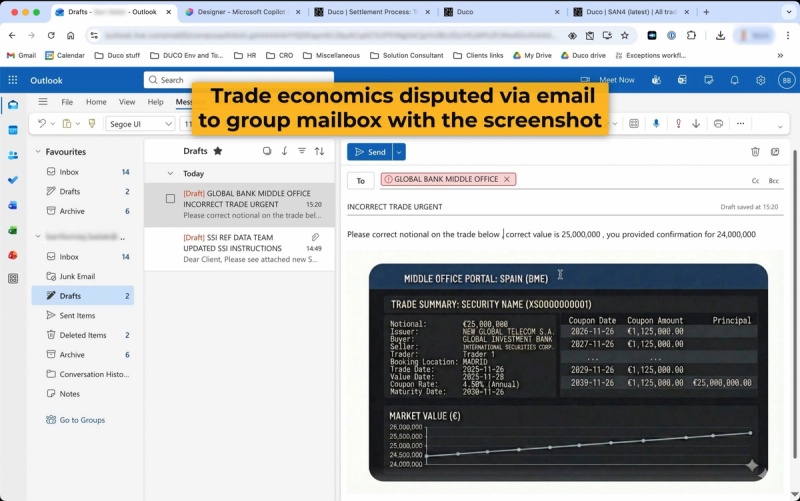Open Word app in left rail
Image resolution: width=800 pixels, height=501 pixels.
(13, 205)
